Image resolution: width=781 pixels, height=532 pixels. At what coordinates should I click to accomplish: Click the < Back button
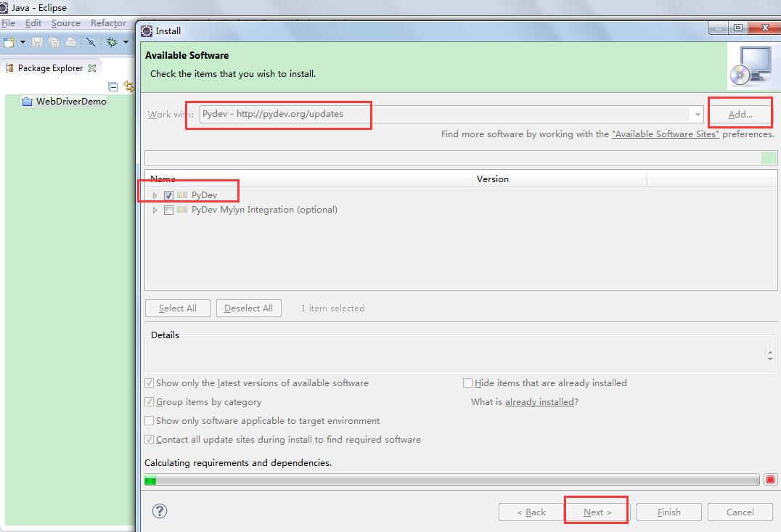click(531, 512)
